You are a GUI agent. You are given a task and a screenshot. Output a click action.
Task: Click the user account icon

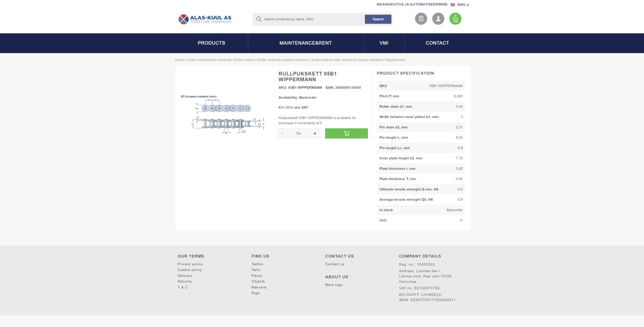tap(438, 19)
